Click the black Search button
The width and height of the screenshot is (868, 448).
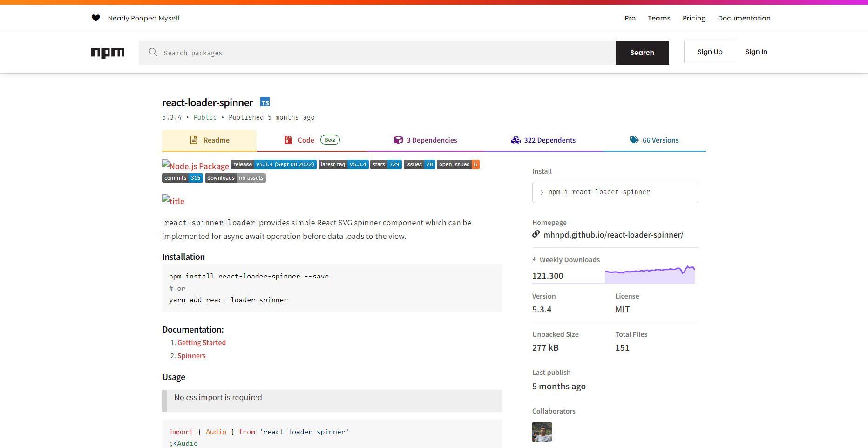click(642, 53)
